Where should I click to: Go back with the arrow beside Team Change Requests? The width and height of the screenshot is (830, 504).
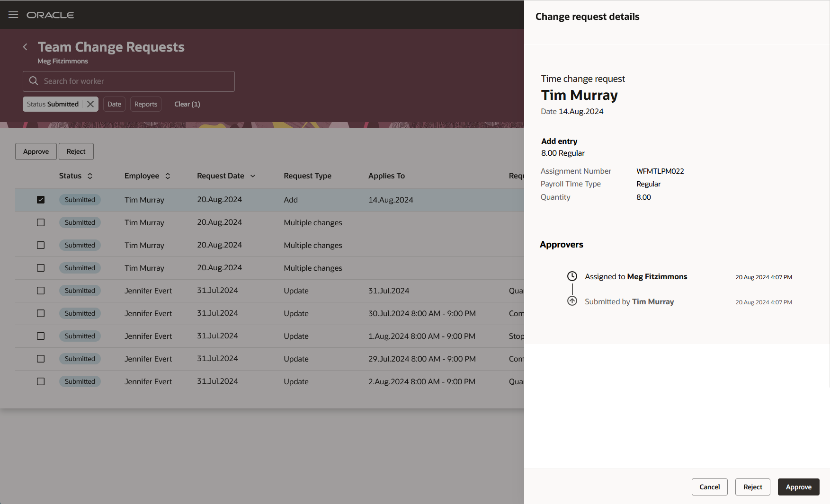coord(25,47)
